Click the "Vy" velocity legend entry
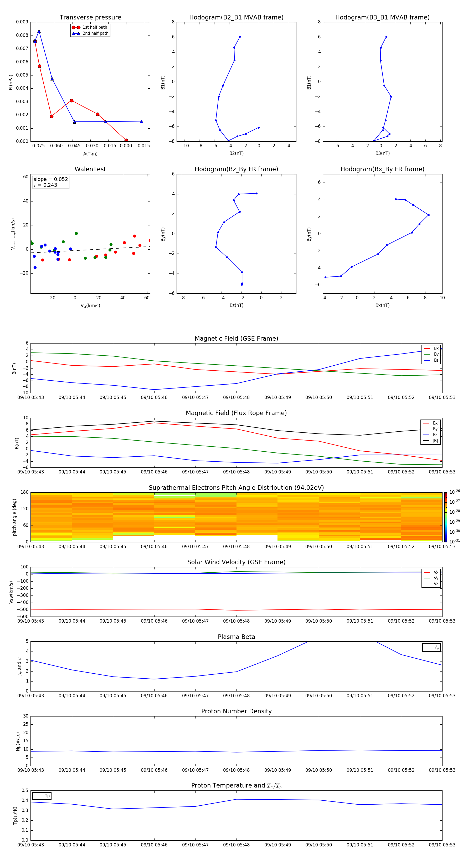Screen dimensions: 473x868 431,578
